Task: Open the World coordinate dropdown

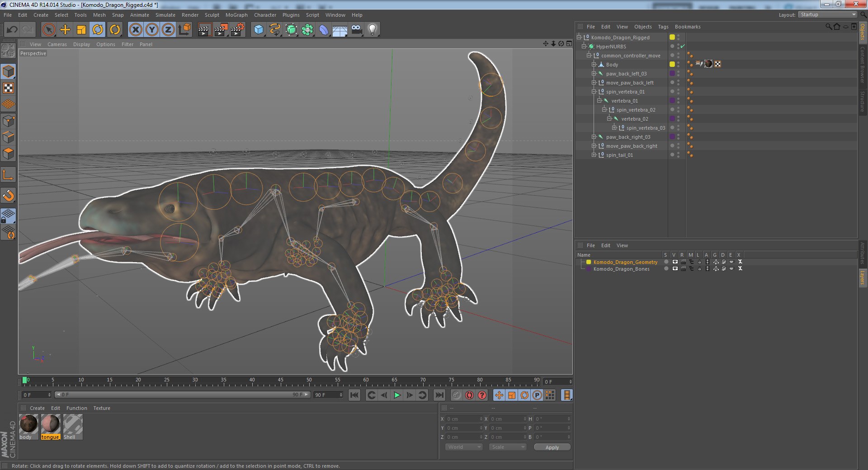Action: (x=464, y=447)
